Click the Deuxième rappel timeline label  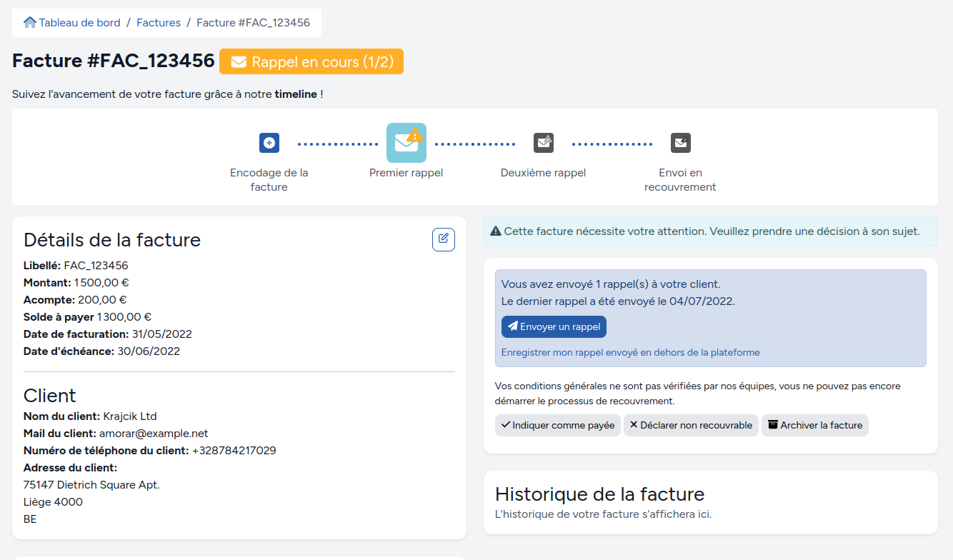tap(543, 173)
